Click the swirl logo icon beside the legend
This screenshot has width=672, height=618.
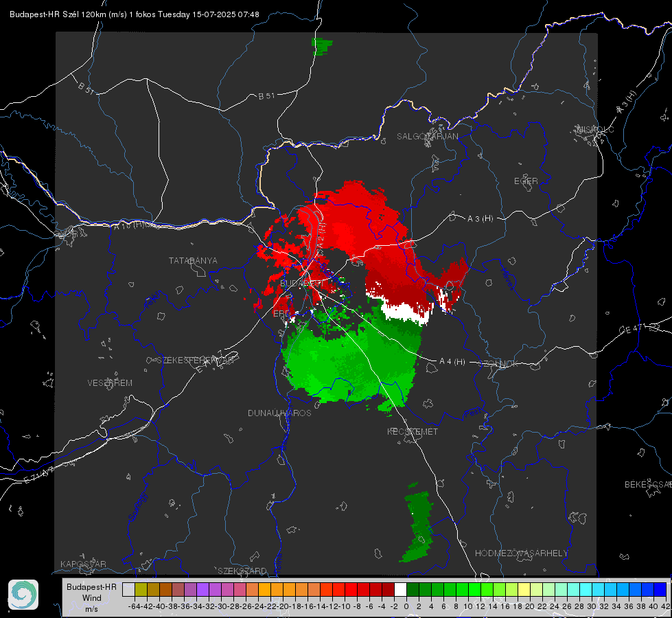[23, 595]
